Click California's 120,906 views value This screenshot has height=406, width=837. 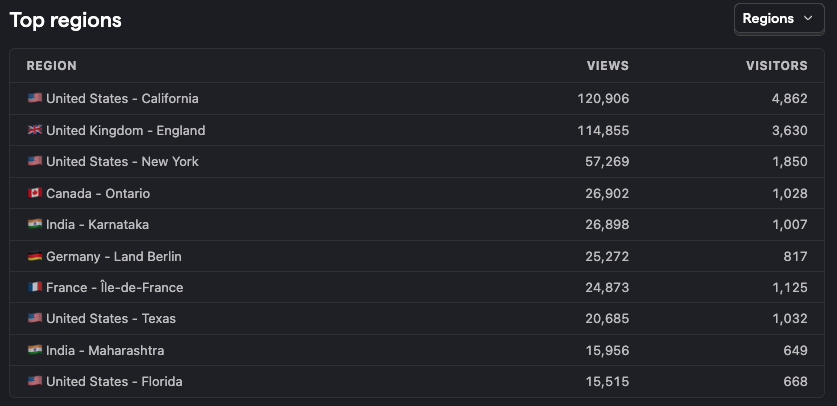click(603, 99)
